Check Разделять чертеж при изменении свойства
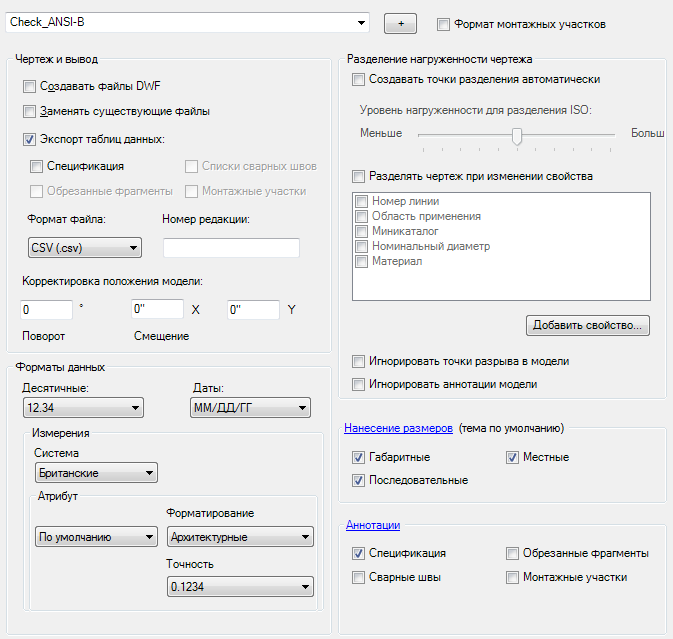 click(359, 176)
